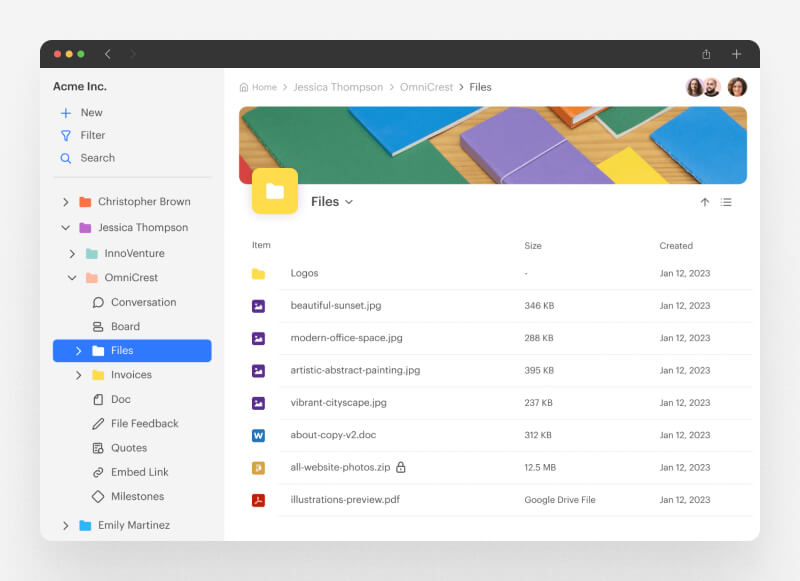Open the file vibrant-cityscape.jpg
This screenshot has width=800, height=581.
click(338, 402)
